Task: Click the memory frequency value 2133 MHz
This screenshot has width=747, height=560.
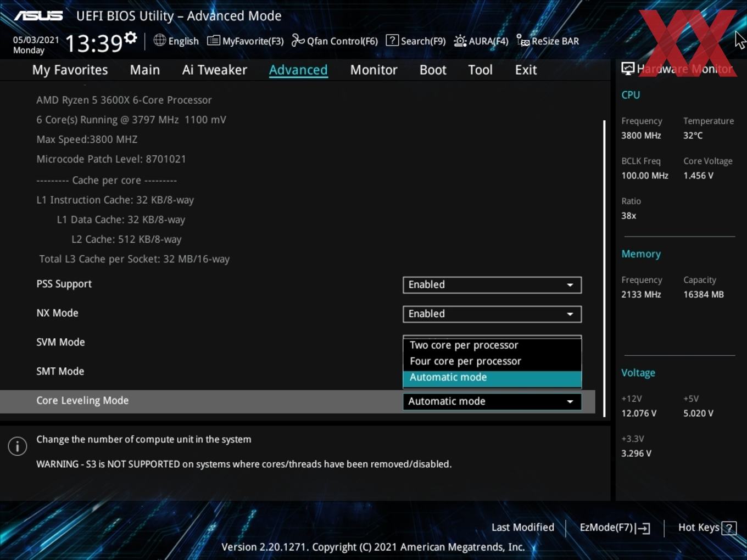Action: click(641, 294)
